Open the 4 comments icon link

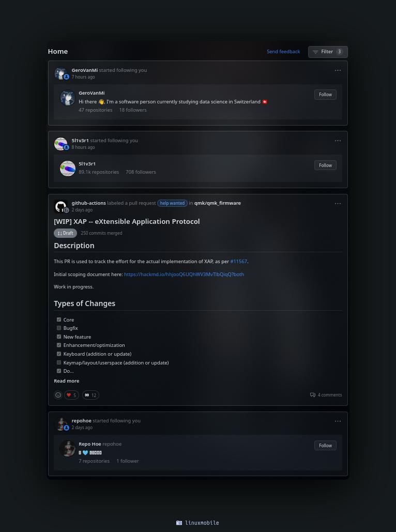[313, 395]
